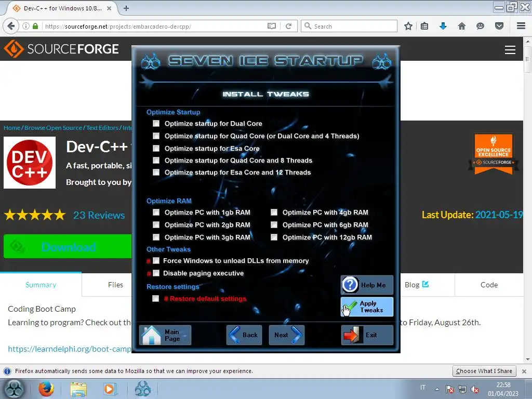Select Optimize PC with 4gb RAM
Screen dimensions: 532x399
click(274, 212)
